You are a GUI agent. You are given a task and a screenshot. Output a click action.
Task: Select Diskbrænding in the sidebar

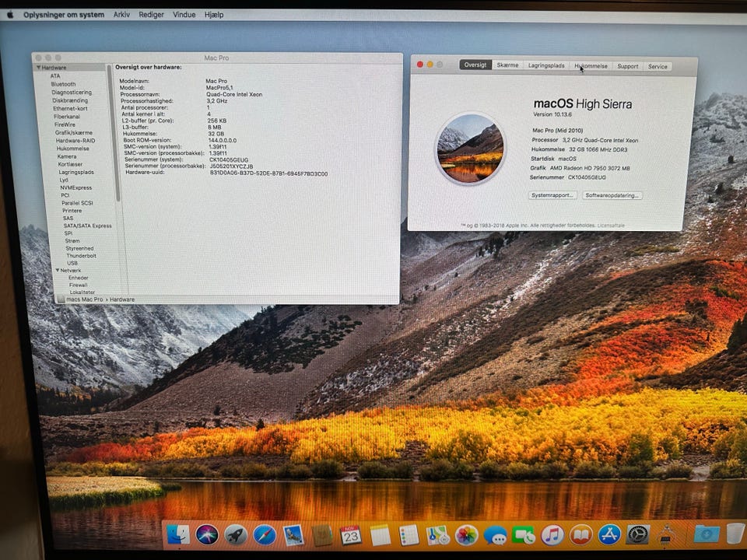pyautogui.click(x=70, y=100)
